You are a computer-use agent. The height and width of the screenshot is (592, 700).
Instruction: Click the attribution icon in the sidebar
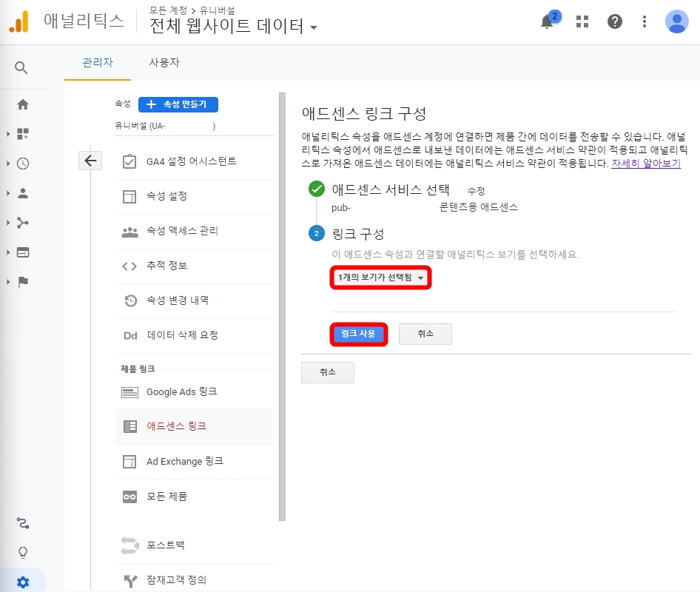(23, 522)
